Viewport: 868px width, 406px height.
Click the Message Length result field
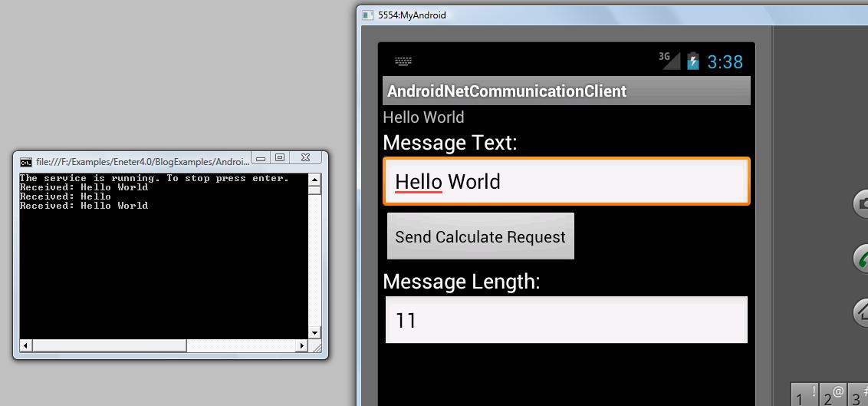coord(566,320)
